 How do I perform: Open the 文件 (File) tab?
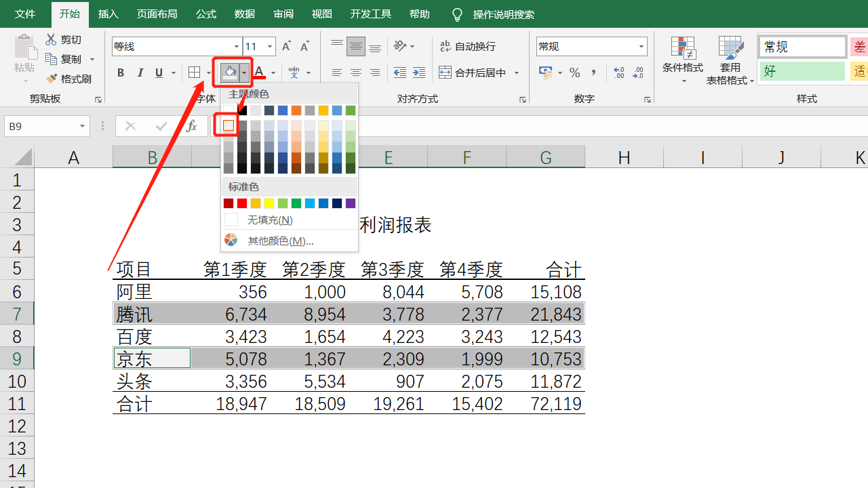point(25,14)
